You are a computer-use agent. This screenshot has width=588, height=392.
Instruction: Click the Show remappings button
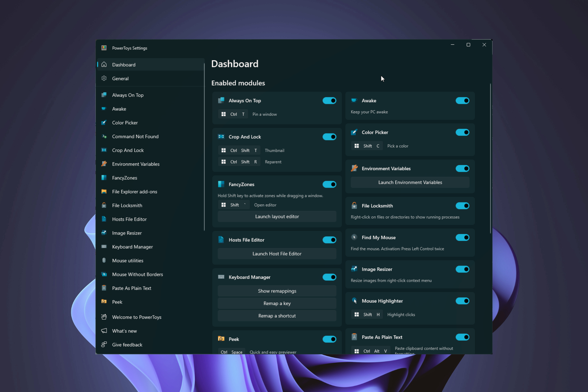click(x=277, y=291)
